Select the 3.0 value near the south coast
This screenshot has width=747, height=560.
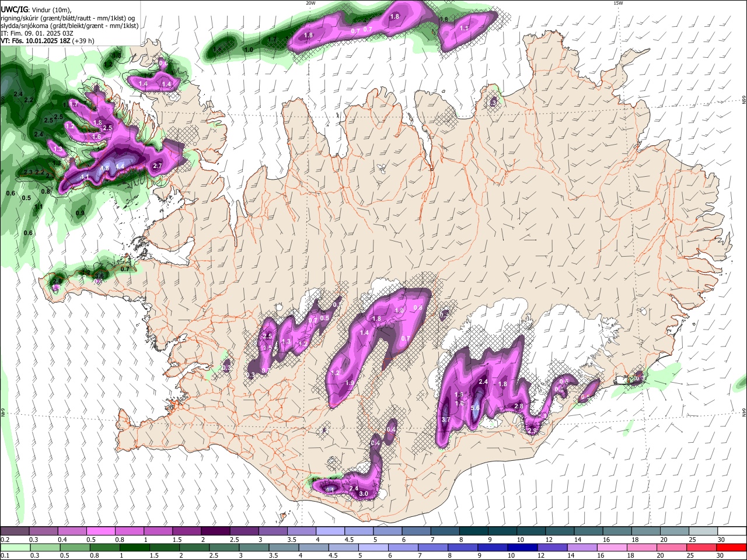pyautogui.click(x=363, y=494)
